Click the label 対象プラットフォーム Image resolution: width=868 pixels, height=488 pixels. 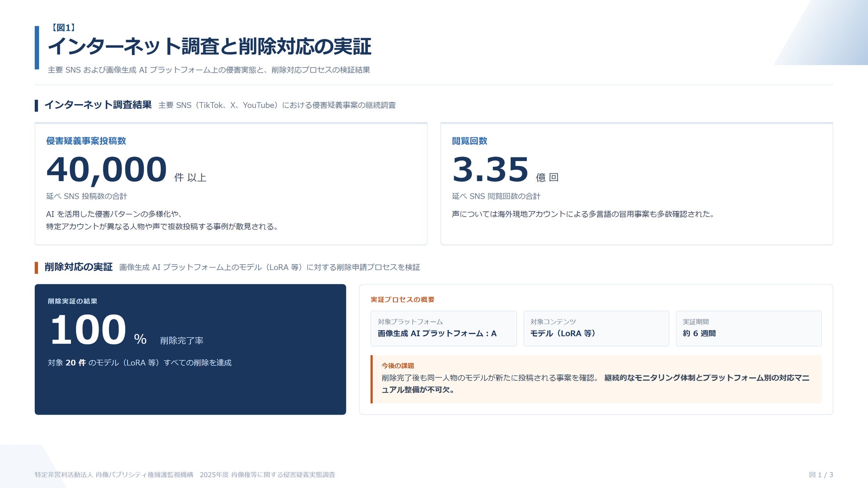tap(410, 322)
